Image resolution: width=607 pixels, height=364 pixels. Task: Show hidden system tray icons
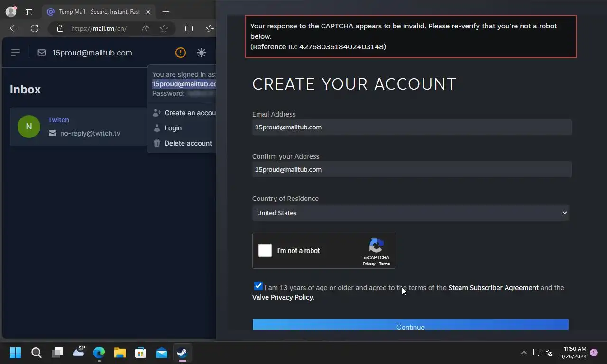tap(524, 353)
